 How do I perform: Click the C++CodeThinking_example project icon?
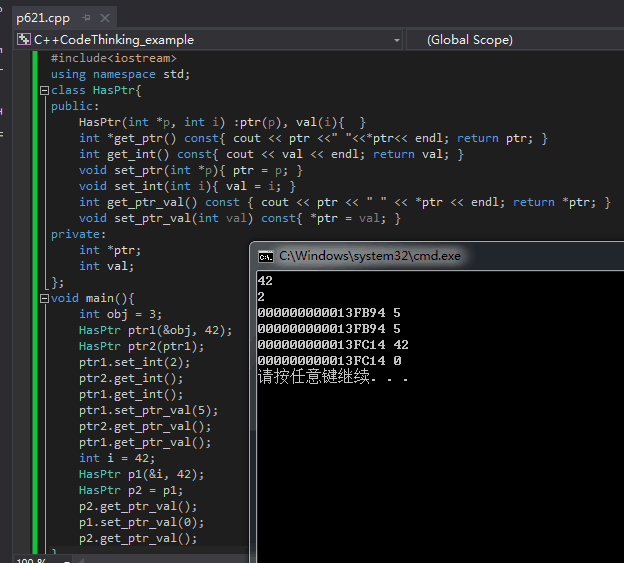tap(24, 40)
